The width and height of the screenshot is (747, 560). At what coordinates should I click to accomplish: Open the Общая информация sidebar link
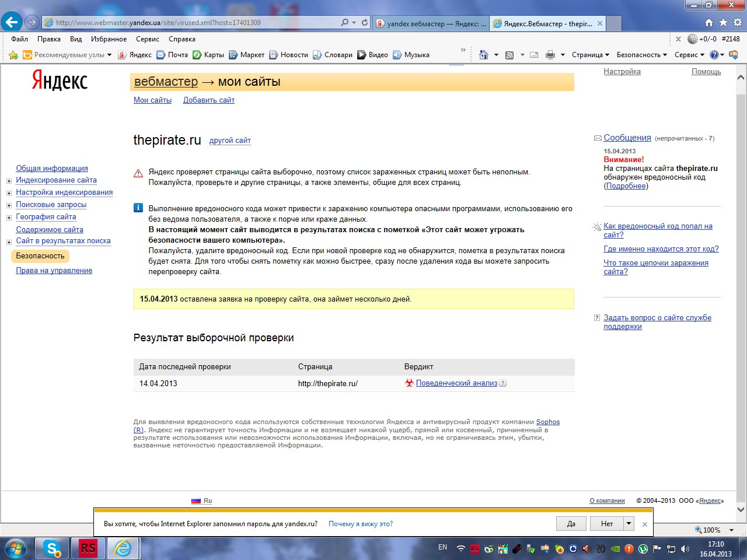click(52, 169)
